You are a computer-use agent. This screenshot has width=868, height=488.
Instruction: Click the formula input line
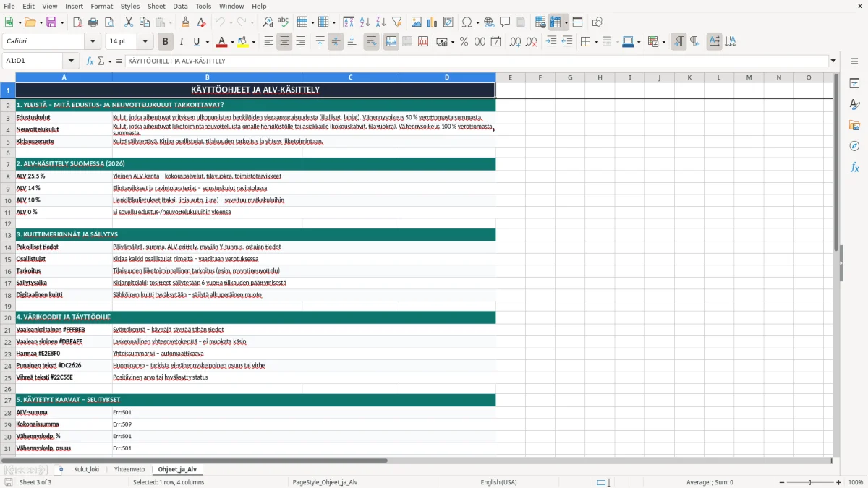coord(476,61)
